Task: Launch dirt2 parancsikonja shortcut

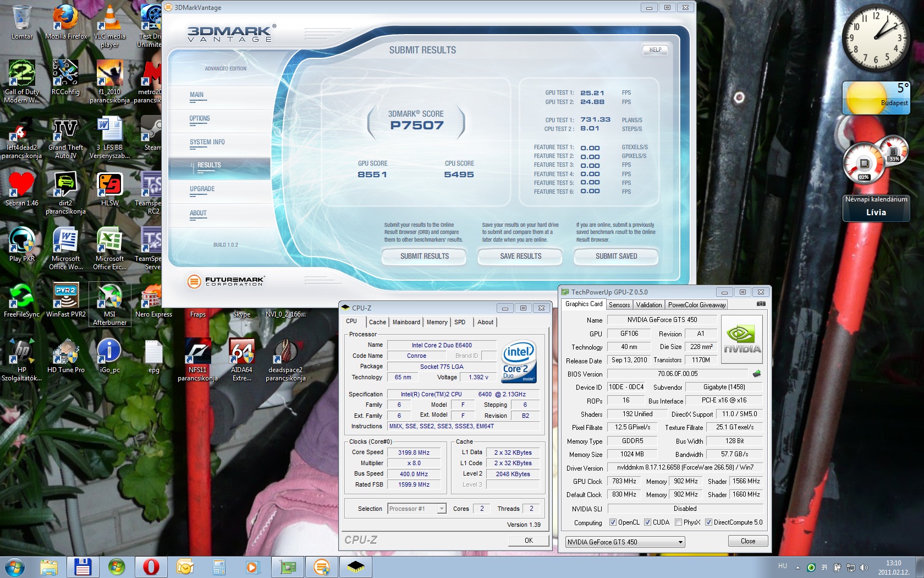Action: tap(65, 193)
